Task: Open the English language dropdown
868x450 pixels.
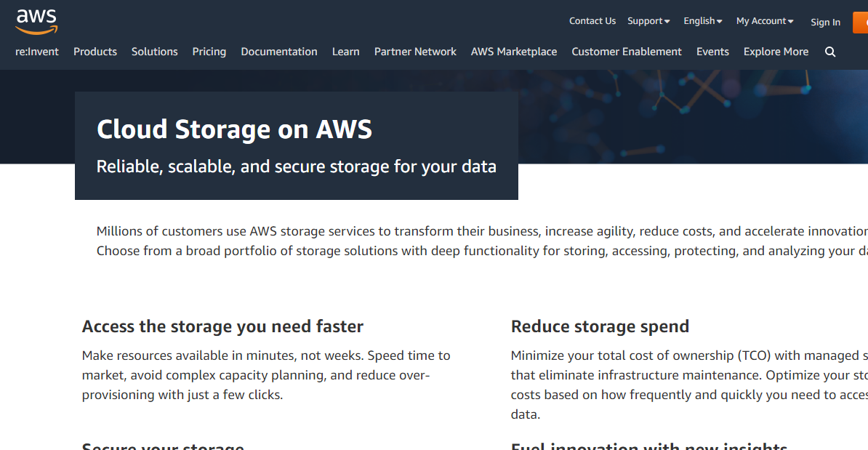Action: pos(702,21)
